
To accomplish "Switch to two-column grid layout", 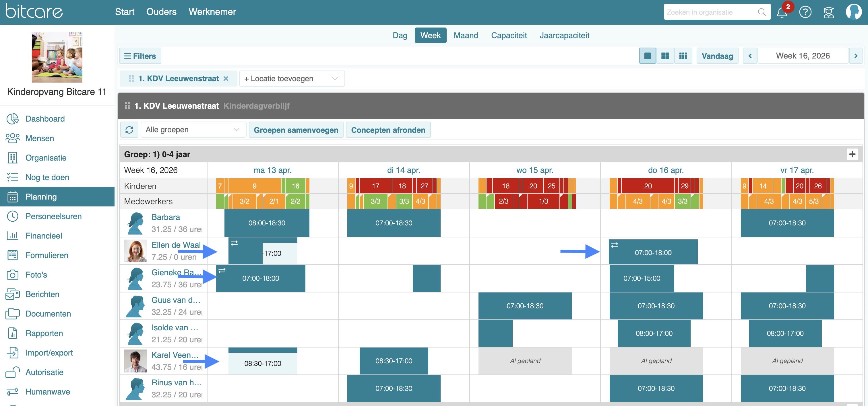I will (665, 56).
